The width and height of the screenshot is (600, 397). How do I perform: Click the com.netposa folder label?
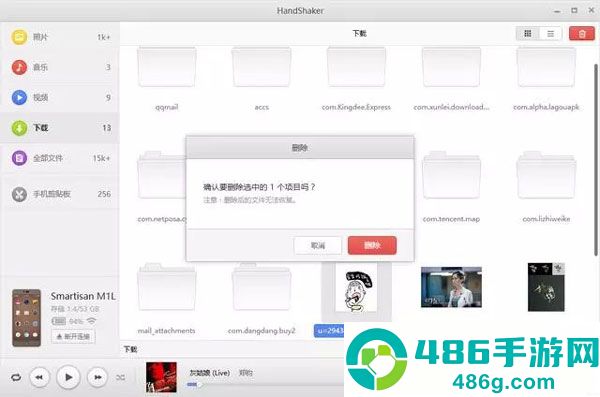pyautogui.click(x=162, y=219)
